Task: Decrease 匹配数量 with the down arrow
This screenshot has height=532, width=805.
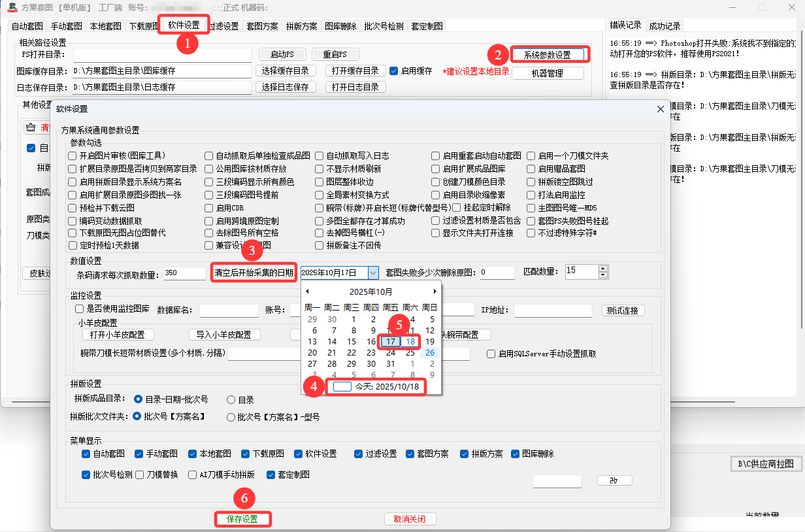Action: [602, 275]
